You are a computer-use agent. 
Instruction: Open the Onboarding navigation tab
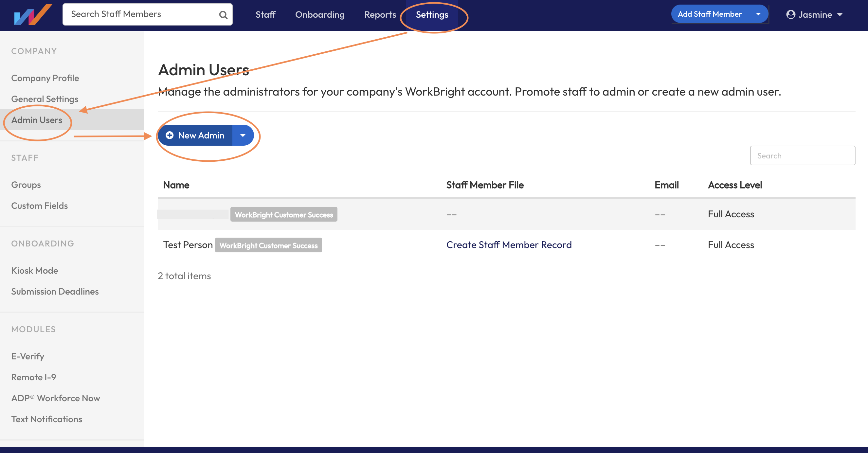pos(320,14)
